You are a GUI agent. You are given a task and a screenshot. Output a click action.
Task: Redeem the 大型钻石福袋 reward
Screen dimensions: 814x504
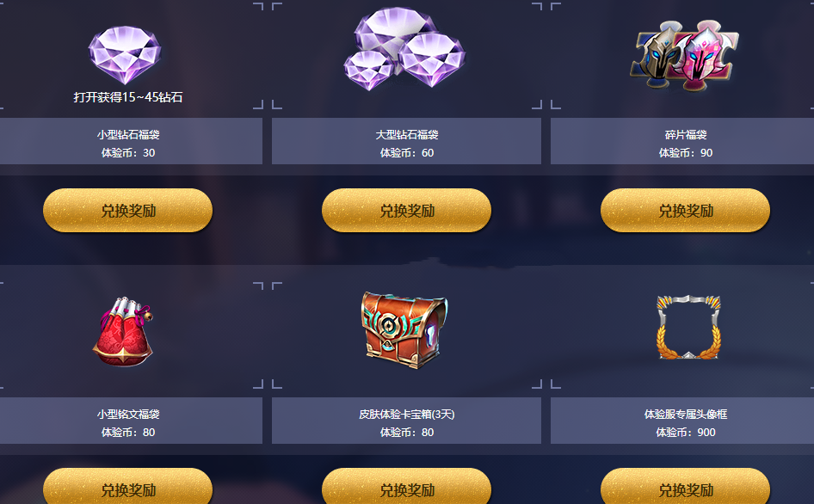click(406, 210)
